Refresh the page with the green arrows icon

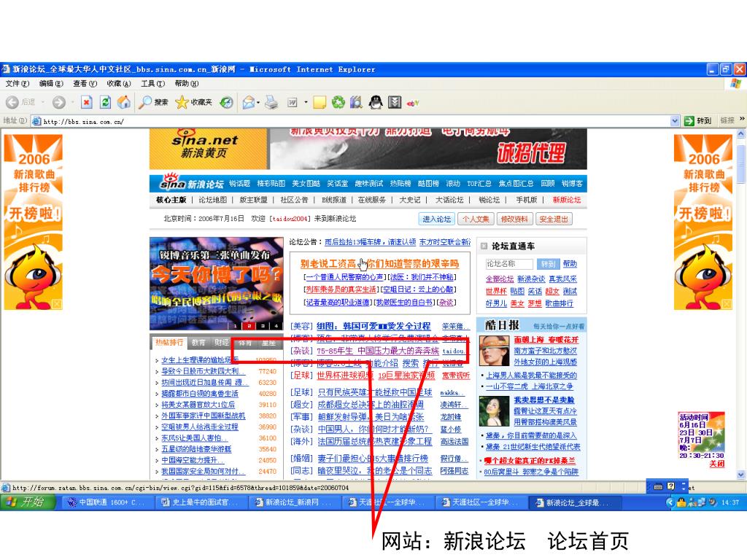coord(105,102)
